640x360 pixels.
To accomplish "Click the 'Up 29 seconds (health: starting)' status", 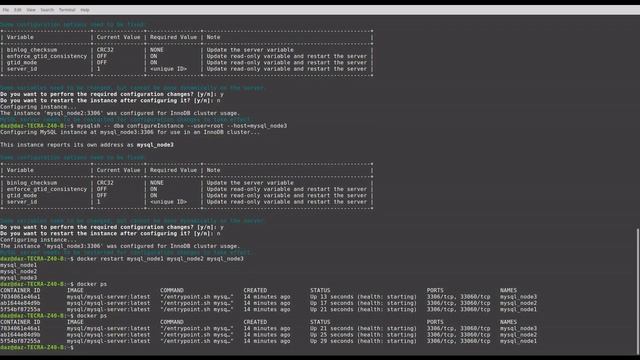I will point(363,341).
